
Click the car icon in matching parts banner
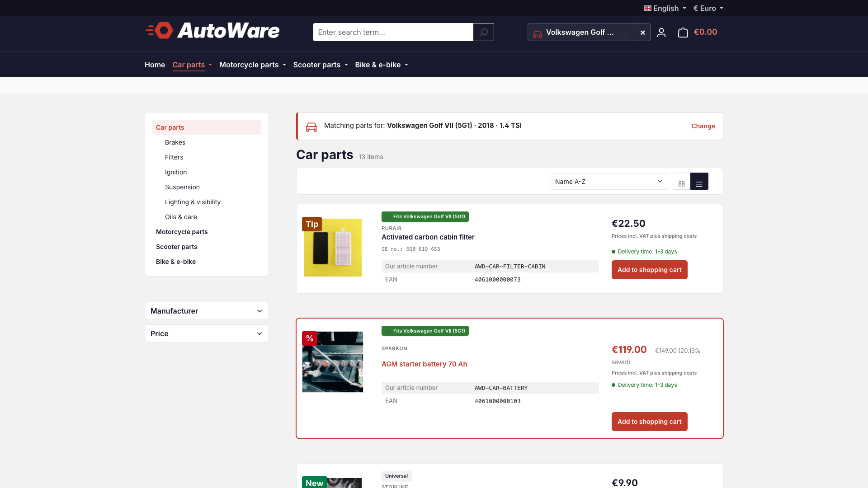tap(311, 127)
